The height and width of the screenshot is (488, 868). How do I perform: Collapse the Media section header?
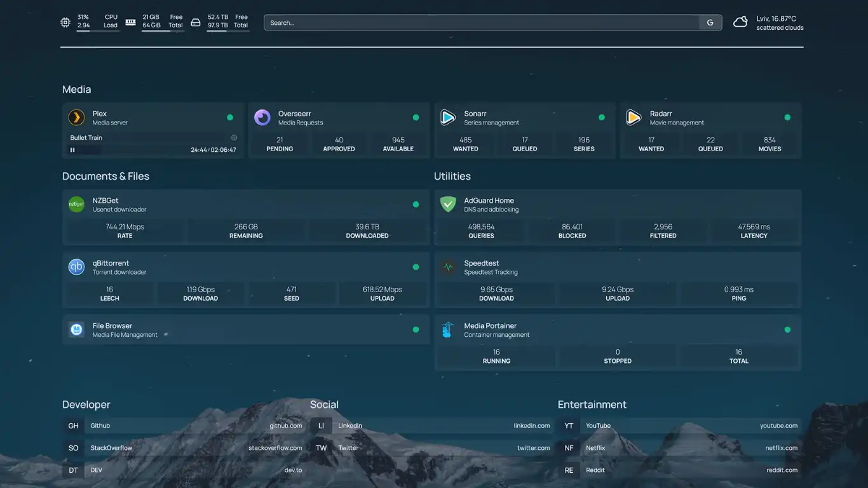(x=77, y=90)
